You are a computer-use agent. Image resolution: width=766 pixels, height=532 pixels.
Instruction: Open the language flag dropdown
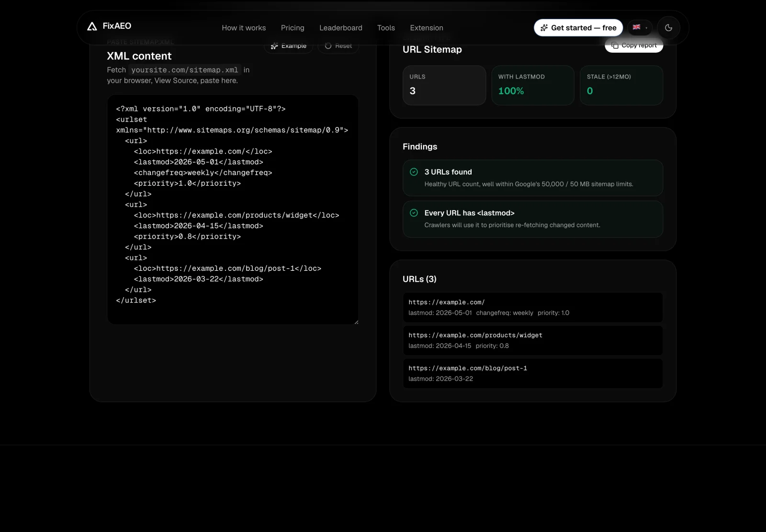pos(640,28)
